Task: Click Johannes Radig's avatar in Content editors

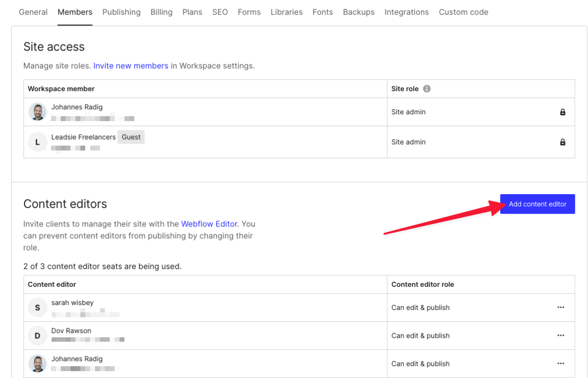Action: (38, 363)
